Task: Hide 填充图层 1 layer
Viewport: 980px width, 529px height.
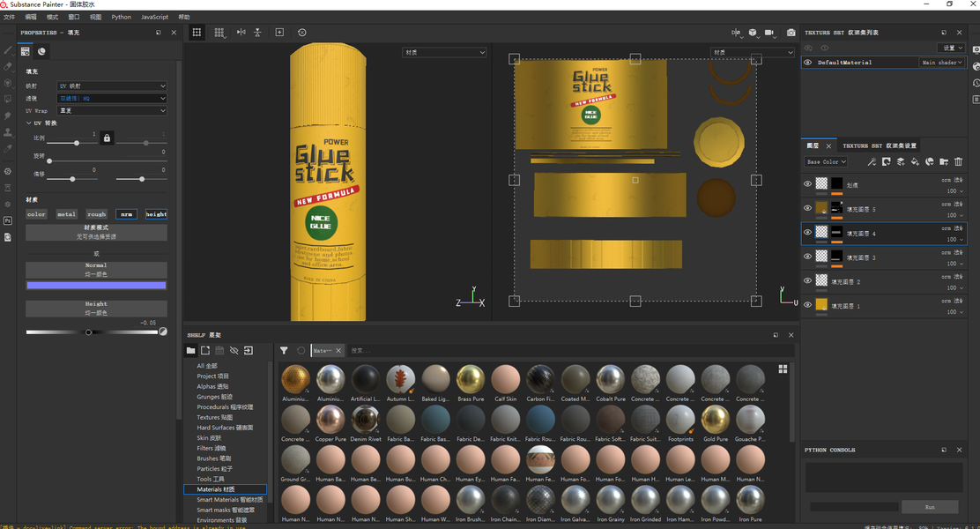Action: 807,305
